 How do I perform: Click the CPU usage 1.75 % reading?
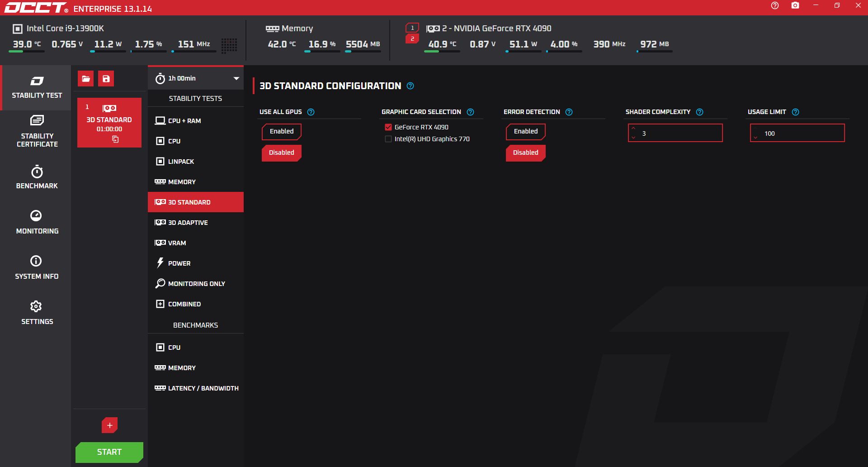click(x=148, y=44)
